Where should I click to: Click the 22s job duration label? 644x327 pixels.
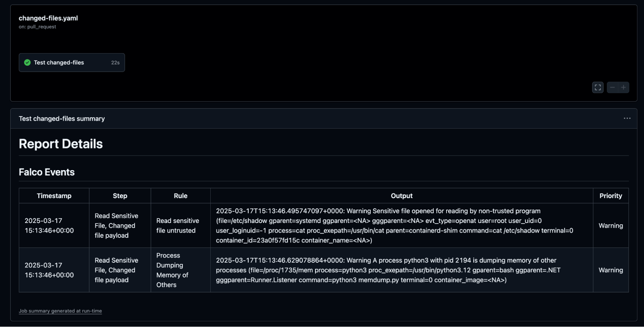(x=115, y=63)
